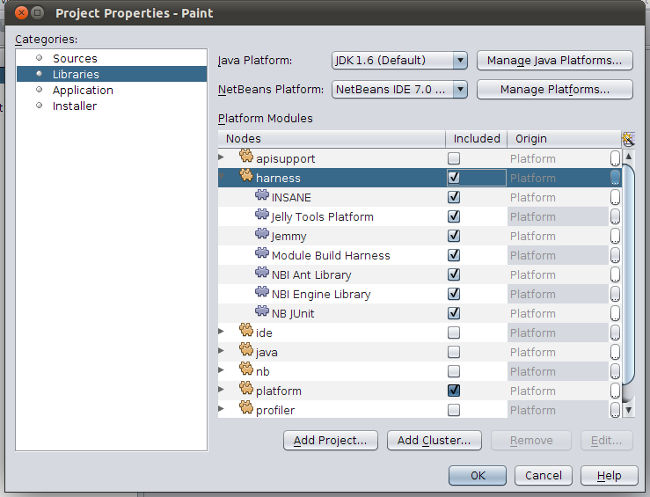The width and height of the screenshot is (650, 497).
Task: Toggle the ide cluster Included checkbox
Action: tap(454, 333)
